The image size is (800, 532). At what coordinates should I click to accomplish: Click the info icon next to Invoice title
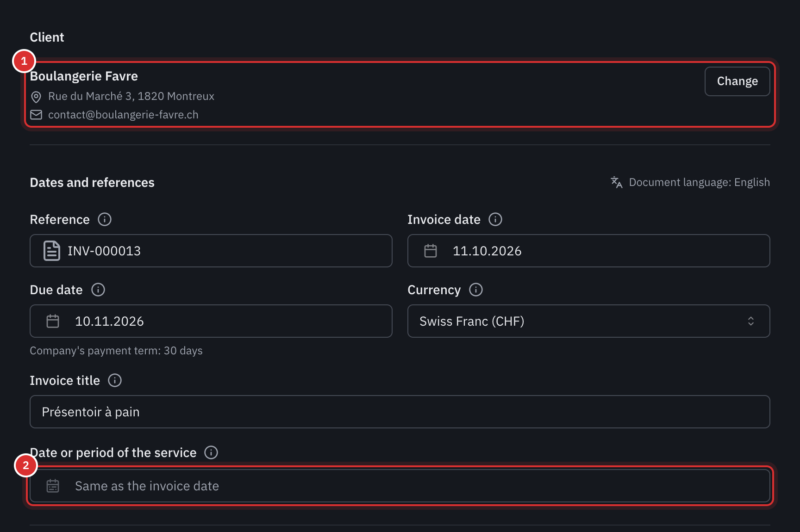115,380
